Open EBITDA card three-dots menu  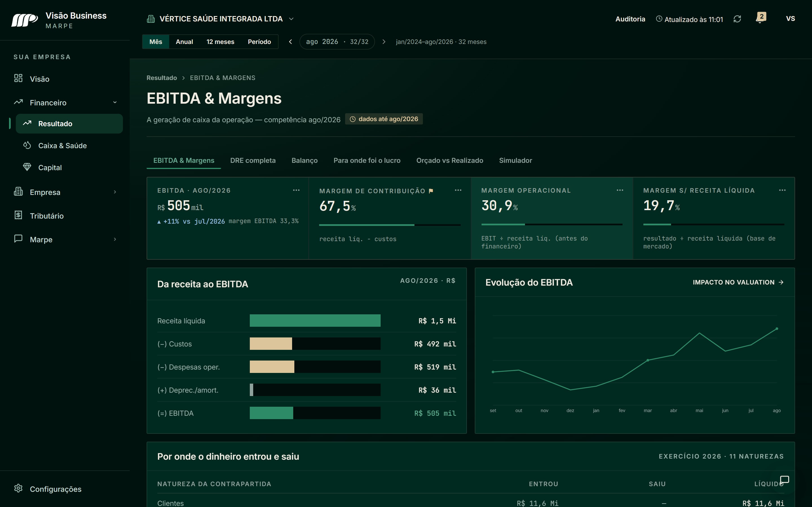click(x=296, y=190)
